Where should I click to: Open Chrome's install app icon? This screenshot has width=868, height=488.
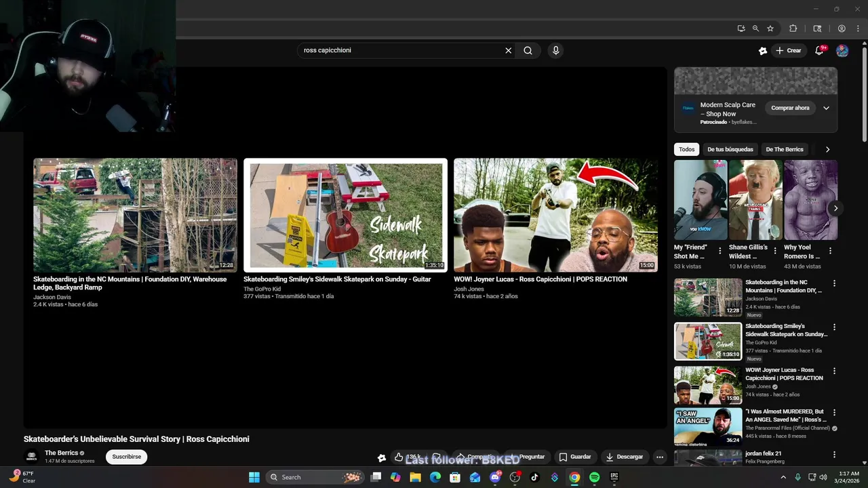(741, 28)
